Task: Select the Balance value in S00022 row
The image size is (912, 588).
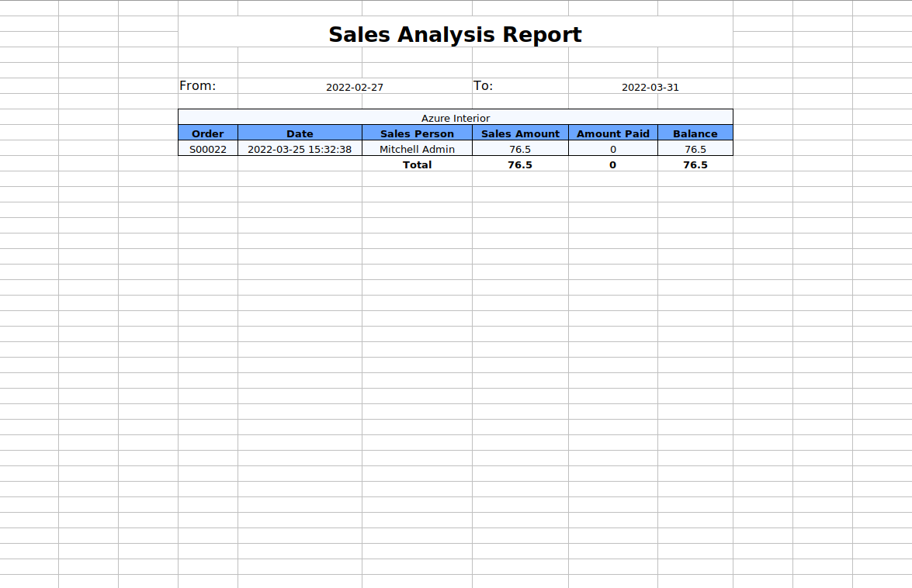Action: click(695, 149)
